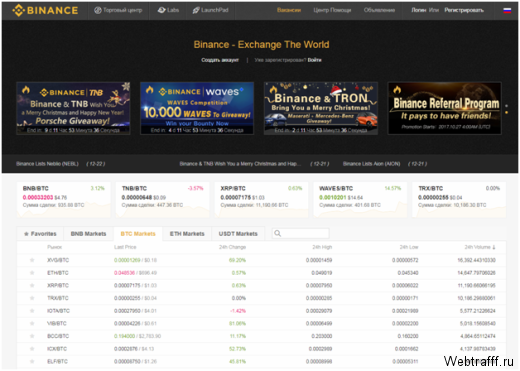Favorite the ETH/BTC row star

(32, 273)
